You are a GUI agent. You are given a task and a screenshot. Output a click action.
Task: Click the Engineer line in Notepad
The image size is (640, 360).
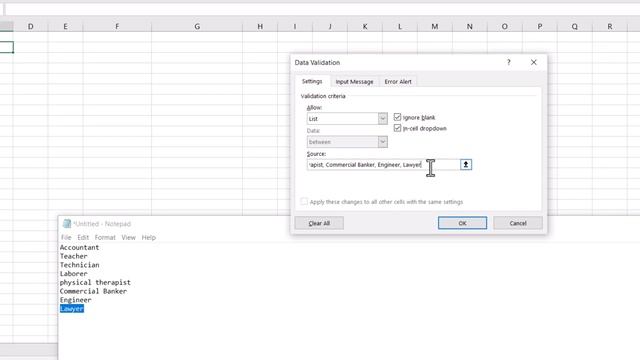[x=76, y=300]
